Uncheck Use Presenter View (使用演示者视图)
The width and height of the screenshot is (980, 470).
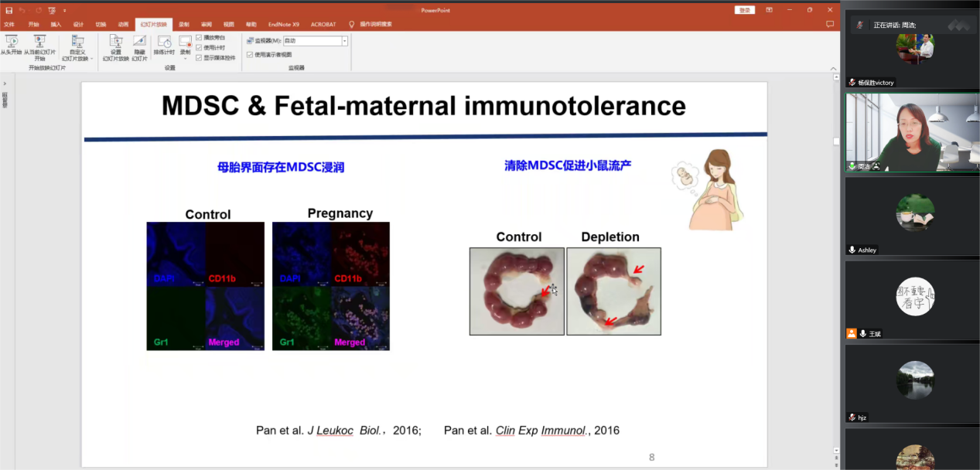pos(249,54)
